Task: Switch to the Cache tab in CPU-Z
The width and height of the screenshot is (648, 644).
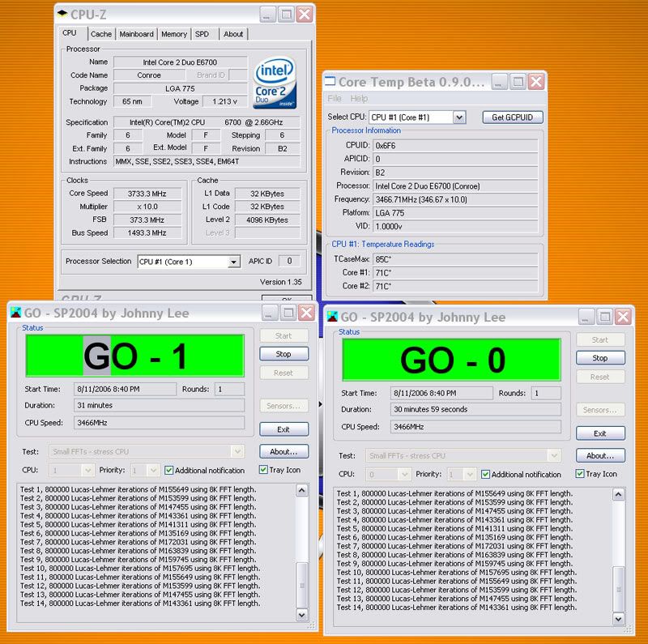Action: (x=101, y=34)
